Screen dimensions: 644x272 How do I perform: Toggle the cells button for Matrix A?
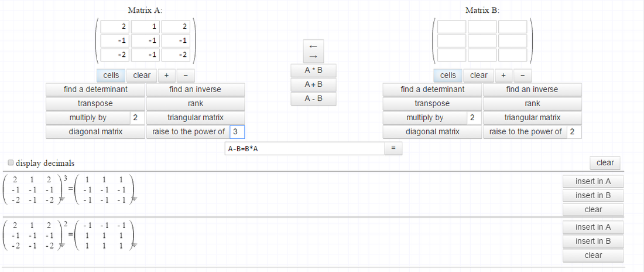111,75
